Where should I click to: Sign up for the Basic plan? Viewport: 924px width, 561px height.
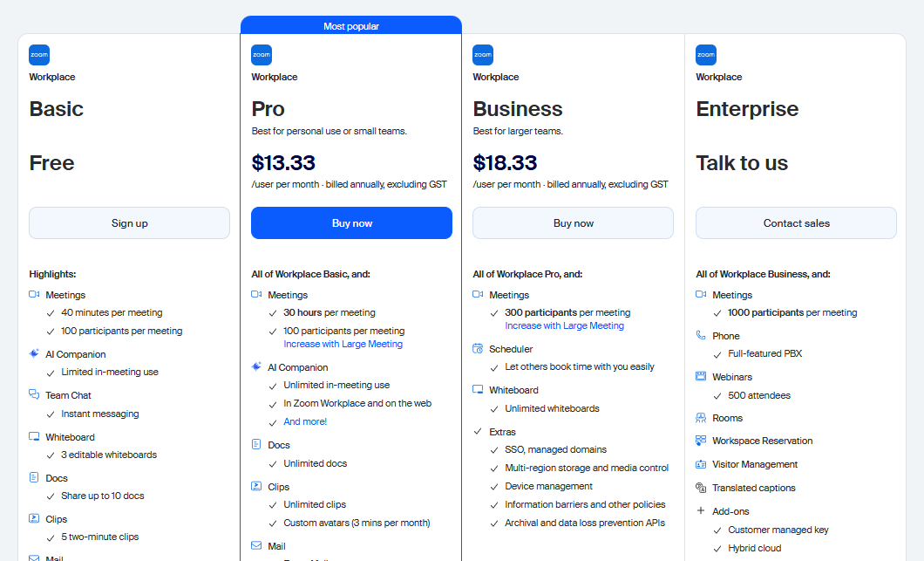(x=130, y=223)
